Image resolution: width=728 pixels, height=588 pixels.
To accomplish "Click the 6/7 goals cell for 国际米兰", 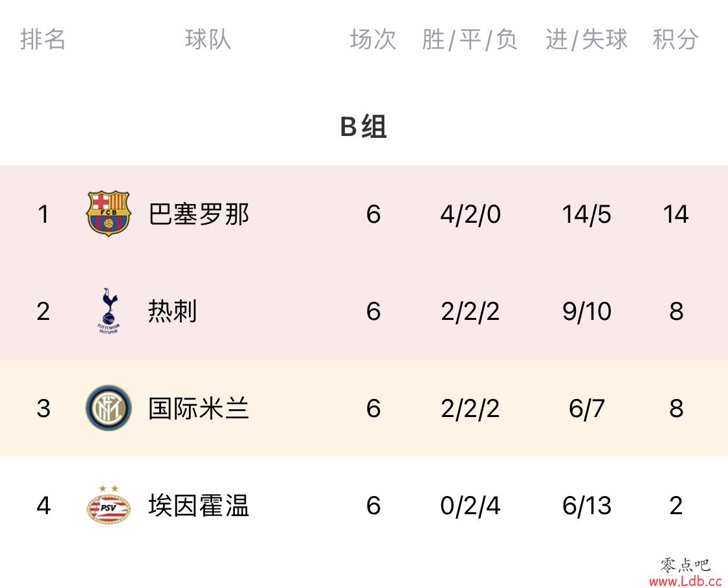I will (x=586, y=409).
